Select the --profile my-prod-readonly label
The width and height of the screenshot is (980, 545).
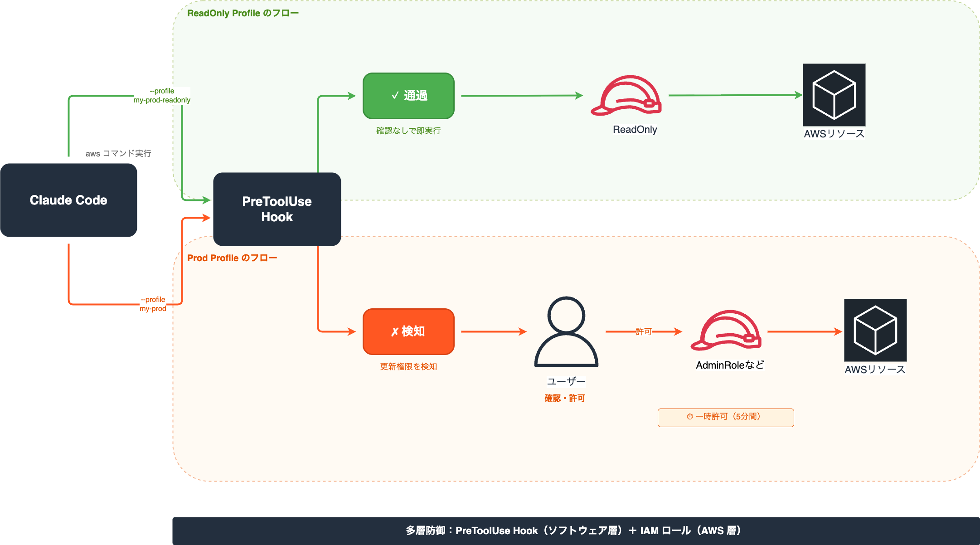[x=161, y=95]
